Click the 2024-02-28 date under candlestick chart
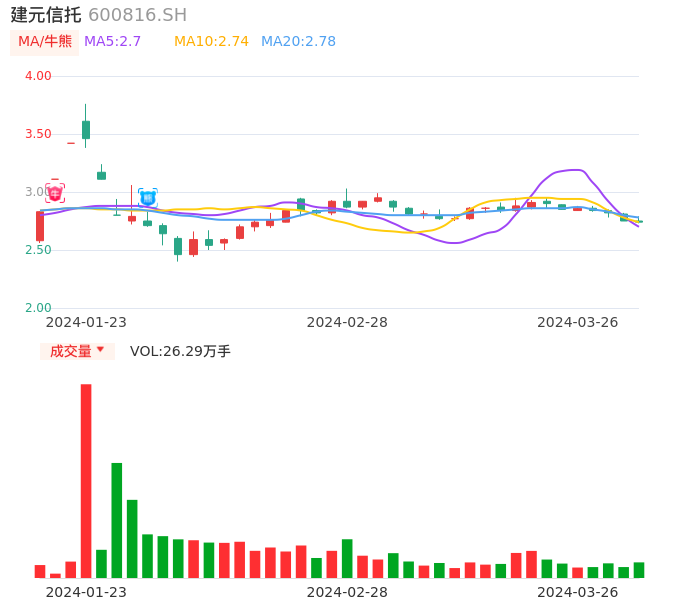 coord(347,322)
